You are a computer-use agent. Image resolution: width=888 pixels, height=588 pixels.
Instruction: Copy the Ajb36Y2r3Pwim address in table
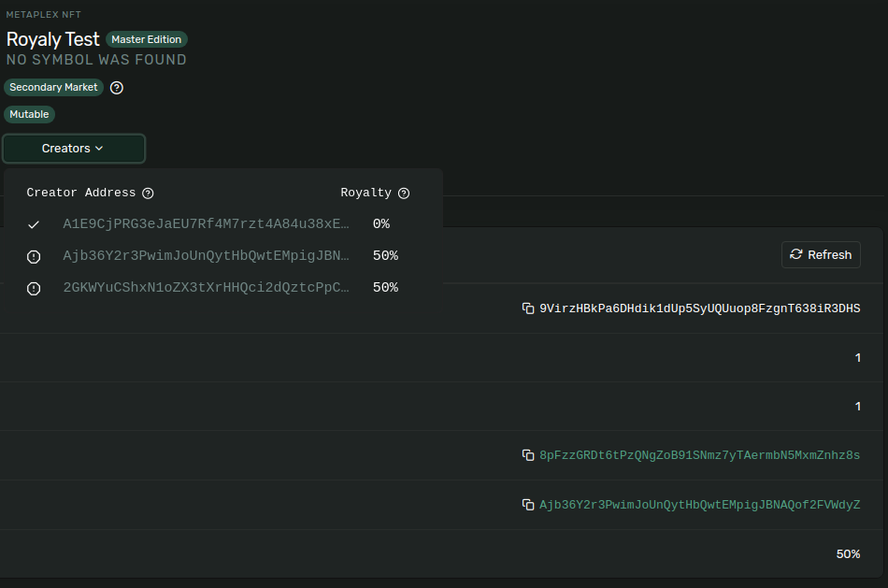[x=528, y=505]
